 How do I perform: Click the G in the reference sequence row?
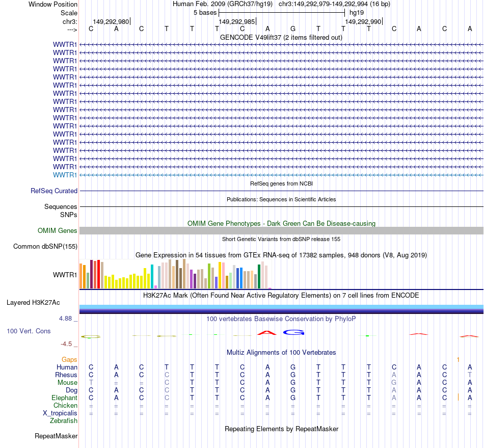coord(293,29)
